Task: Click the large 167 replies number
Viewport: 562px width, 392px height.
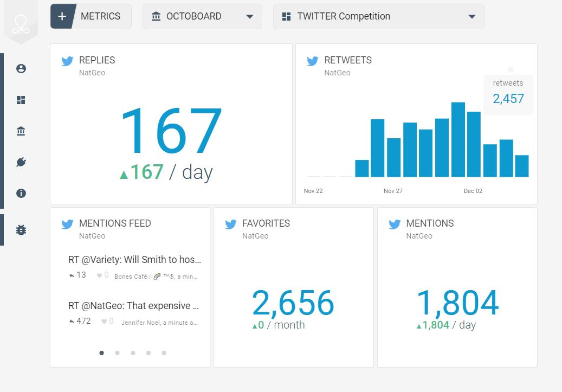Action: tap(171, 131)
